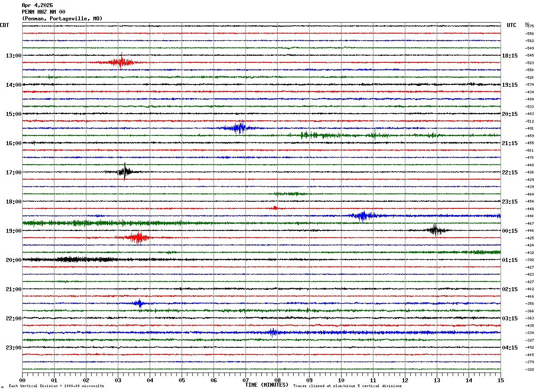
Task: Click the date text "Apr 4,2026"
Action: click(x=37, y=5)
